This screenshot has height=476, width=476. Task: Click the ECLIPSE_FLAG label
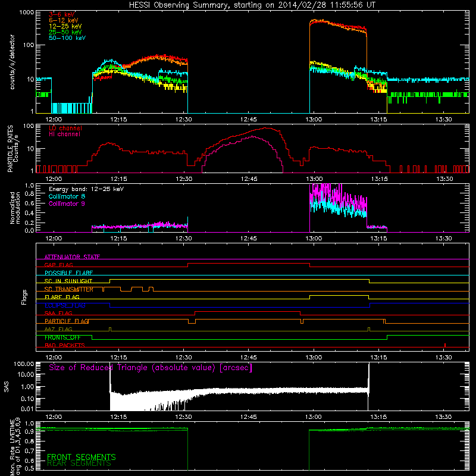[65, 305]
